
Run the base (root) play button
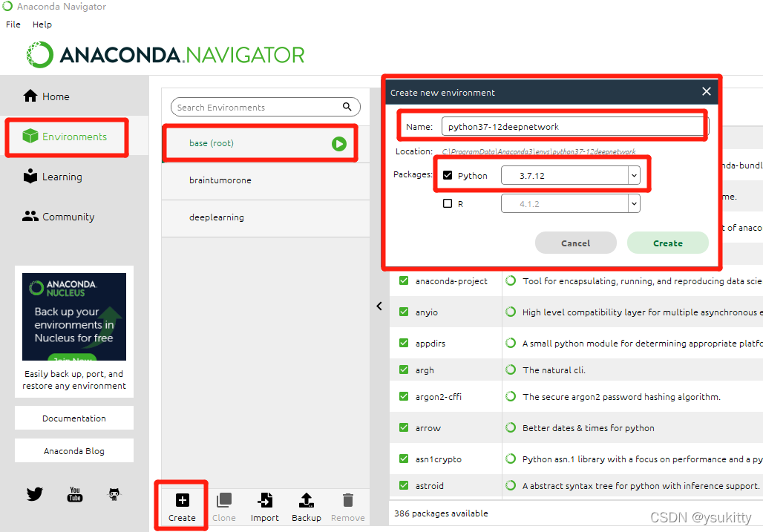click(339, 143)
